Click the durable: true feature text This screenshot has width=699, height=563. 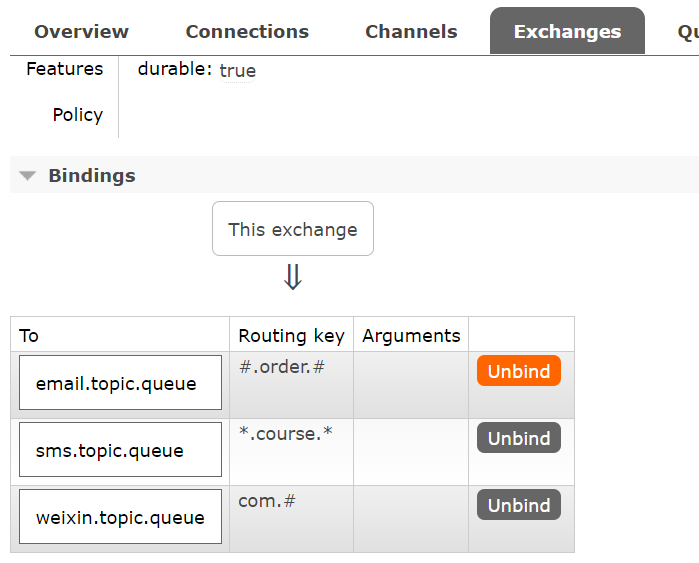click(197, 70)
